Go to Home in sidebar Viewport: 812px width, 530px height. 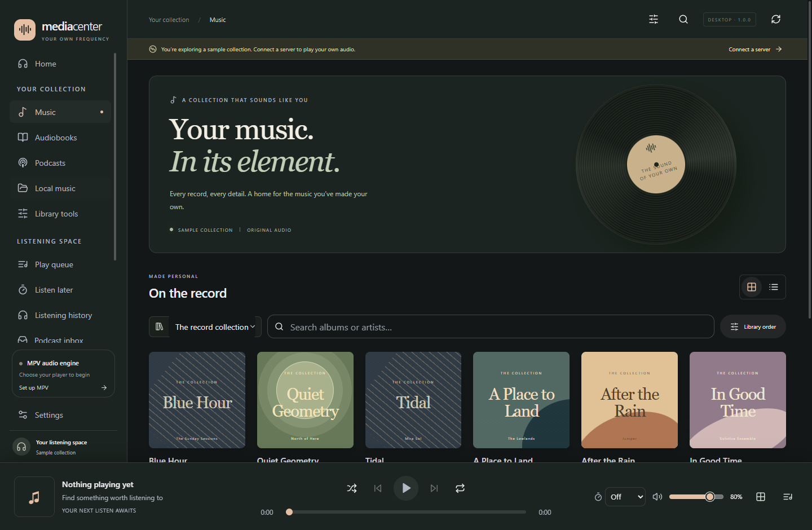point(60,64)
